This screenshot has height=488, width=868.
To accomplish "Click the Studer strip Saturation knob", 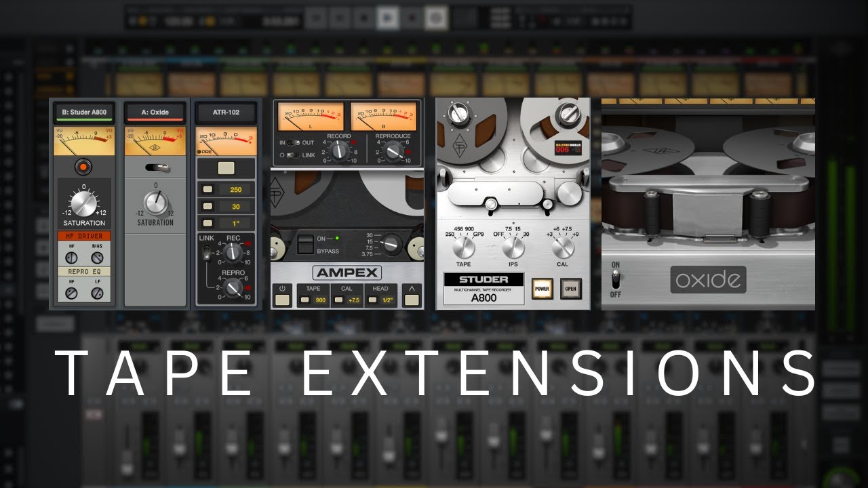I will tap(84, 203).
